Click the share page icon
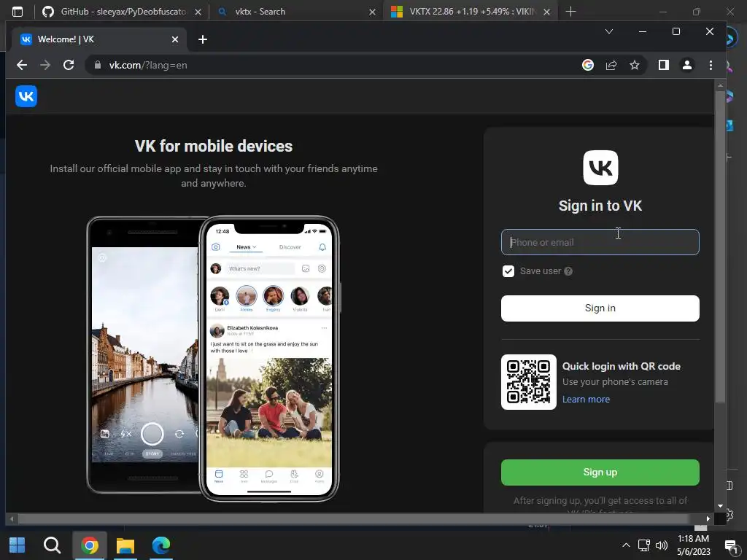 point(611,65)
